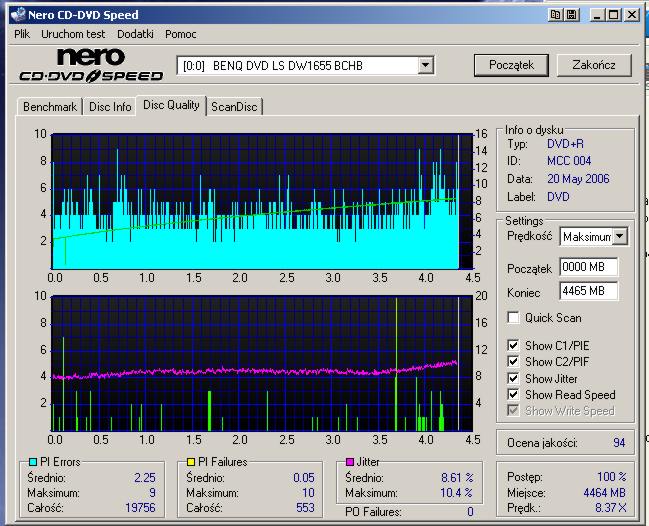This screenshot has height=526, width=649.
Task: Click the PI Failures total 553
Action: [305, 508]
